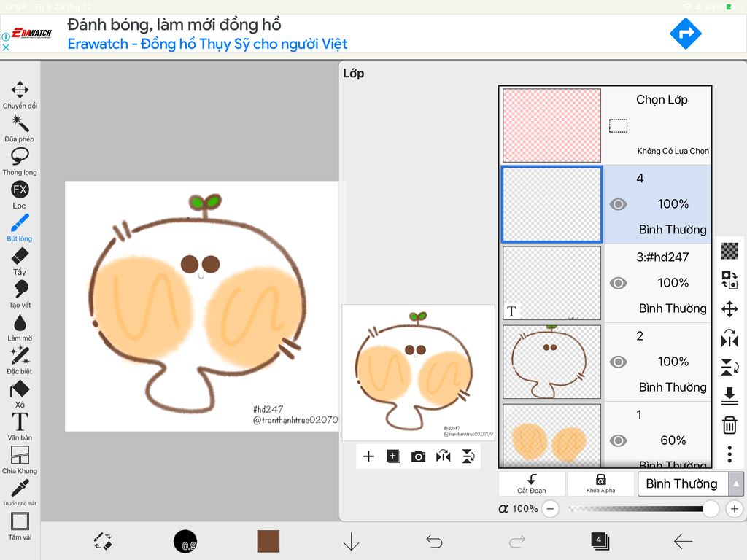Flip layer horizontally below preview
The width and height of the screenshot is (747, 560).
pos(443,456)
